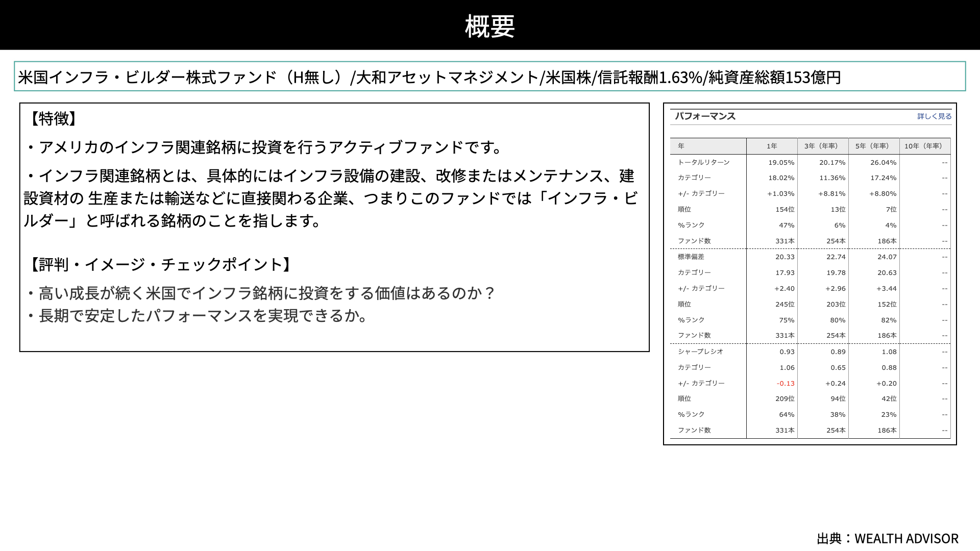Click the 38% percent rank value
The width and height of the screenshot is (980, 551).
pyautogui.click(x=838, y=415)
